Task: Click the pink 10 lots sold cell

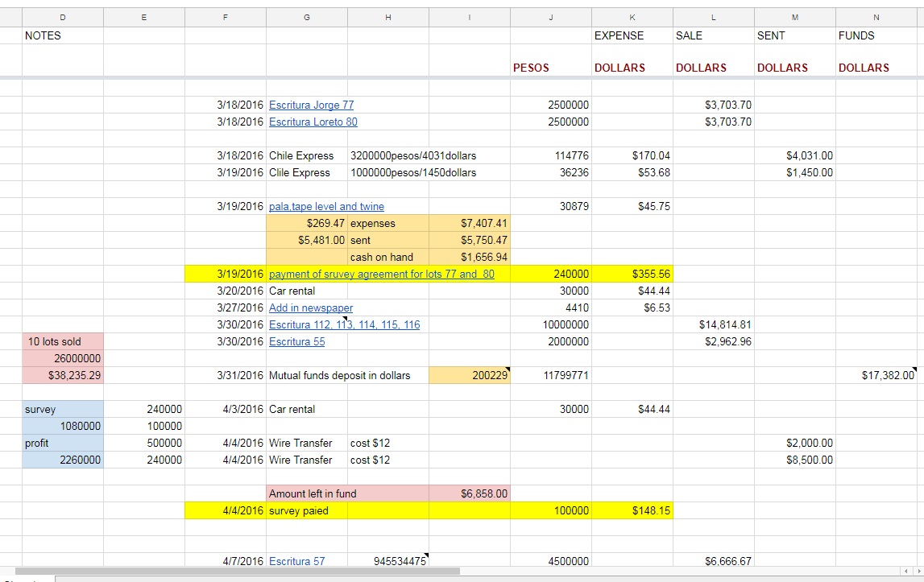Action: click(x=63, y=341)
